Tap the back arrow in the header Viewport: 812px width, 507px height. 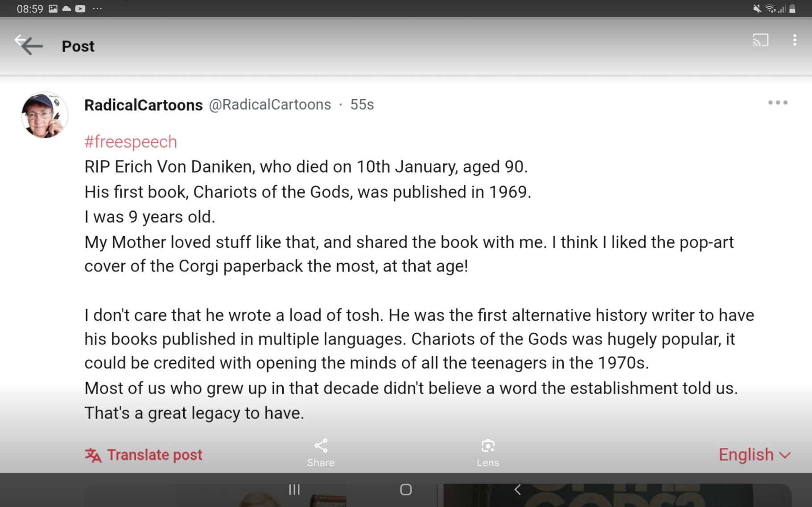point(29,45)
